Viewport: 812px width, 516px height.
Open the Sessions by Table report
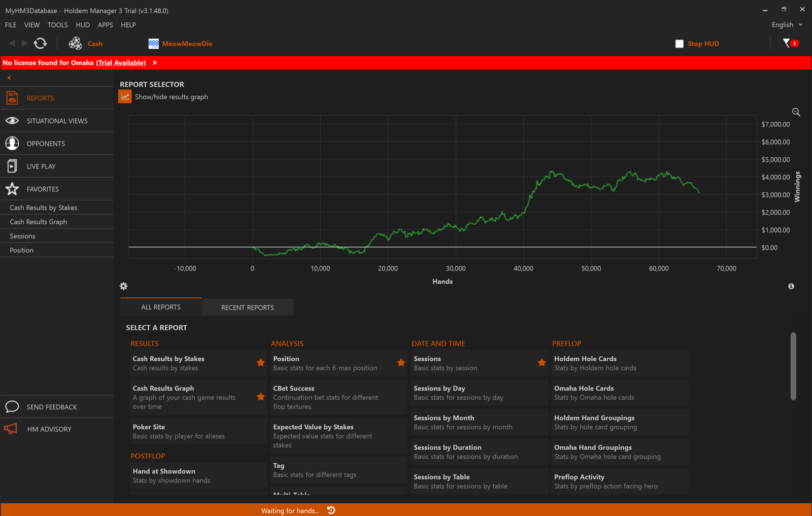coord(479,481)
